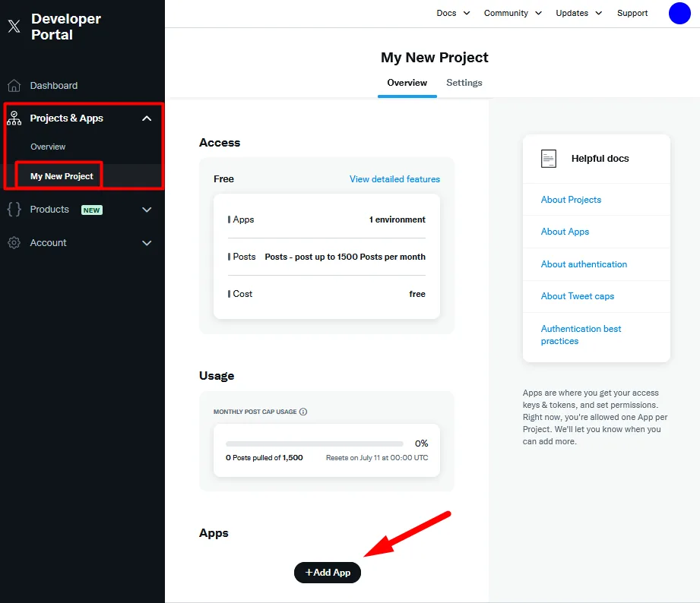Click 'post up to 1500 Posts per month' text
The height and width of the screenshot is (603, 700).
click(x=360, y=257)
